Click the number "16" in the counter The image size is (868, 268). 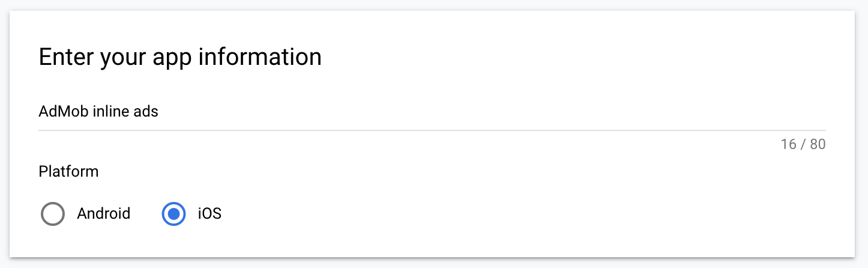click(788, 145)
